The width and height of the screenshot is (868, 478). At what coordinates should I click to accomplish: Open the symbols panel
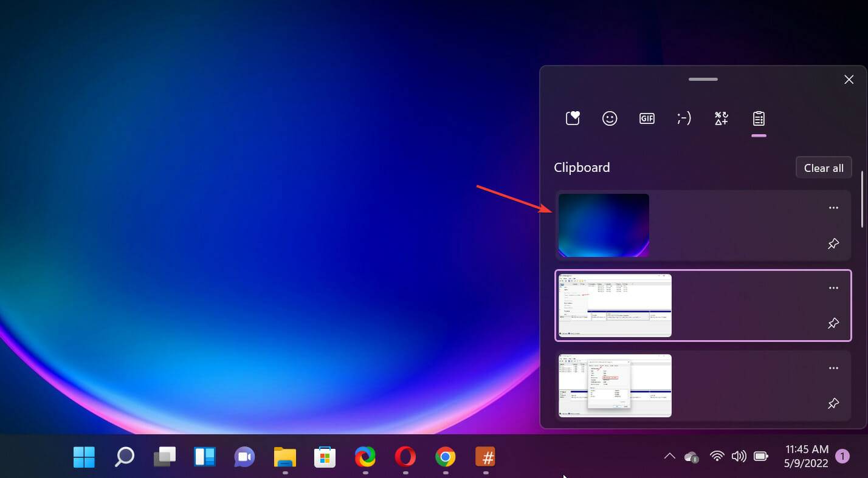click(721, 118)
